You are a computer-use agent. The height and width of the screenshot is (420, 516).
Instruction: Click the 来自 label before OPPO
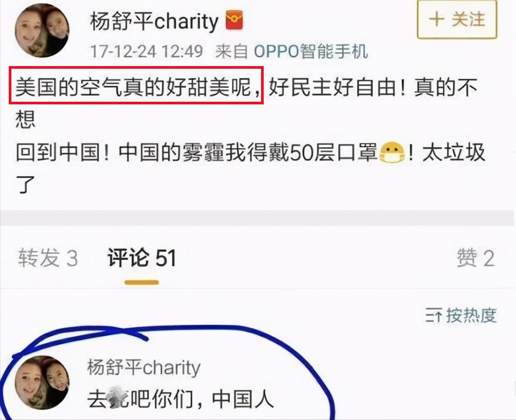(x=231, y=51)
